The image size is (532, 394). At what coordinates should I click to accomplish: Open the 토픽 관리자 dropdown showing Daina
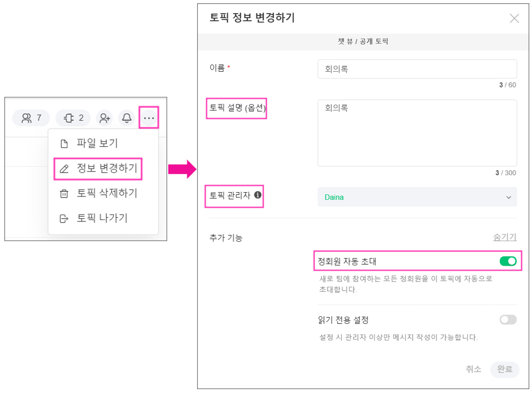click(x=417, y=197)
